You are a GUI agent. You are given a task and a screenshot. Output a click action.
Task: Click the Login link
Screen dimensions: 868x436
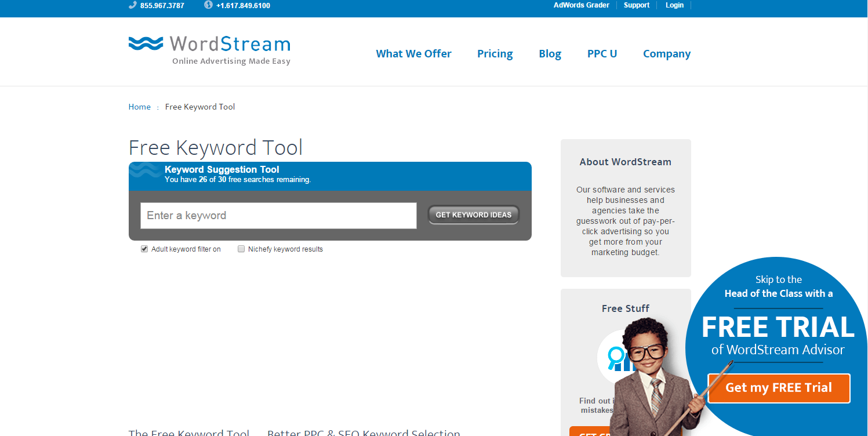click(x=674, y=5)
